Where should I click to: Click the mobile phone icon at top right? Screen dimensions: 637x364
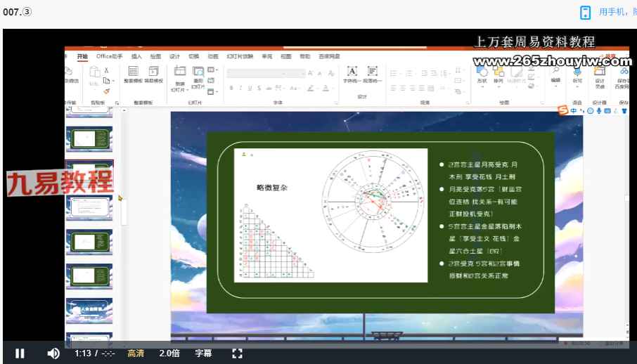coord(585,12)
